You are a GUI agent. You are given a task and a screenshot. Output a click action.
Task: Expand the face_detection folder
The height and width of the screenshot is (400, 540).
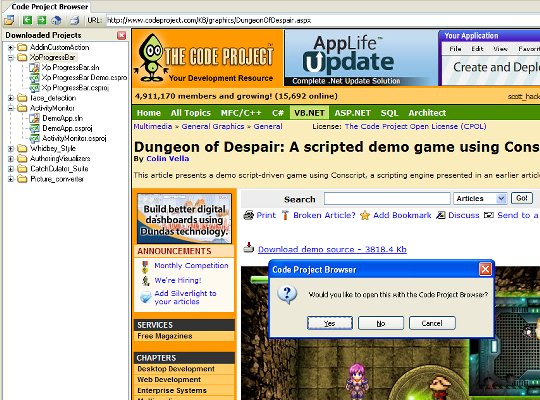tap(11, 98)
